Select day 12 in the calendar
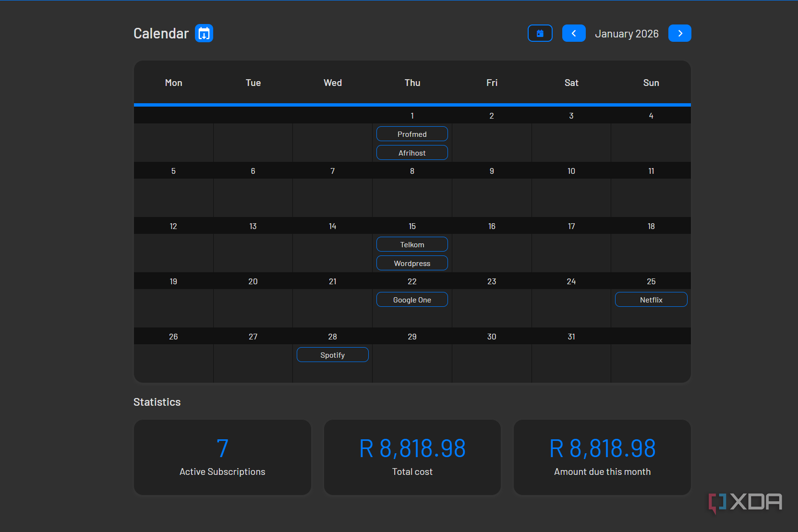The height and width of the screenshot is (532, 798). (x=173, y=226)
